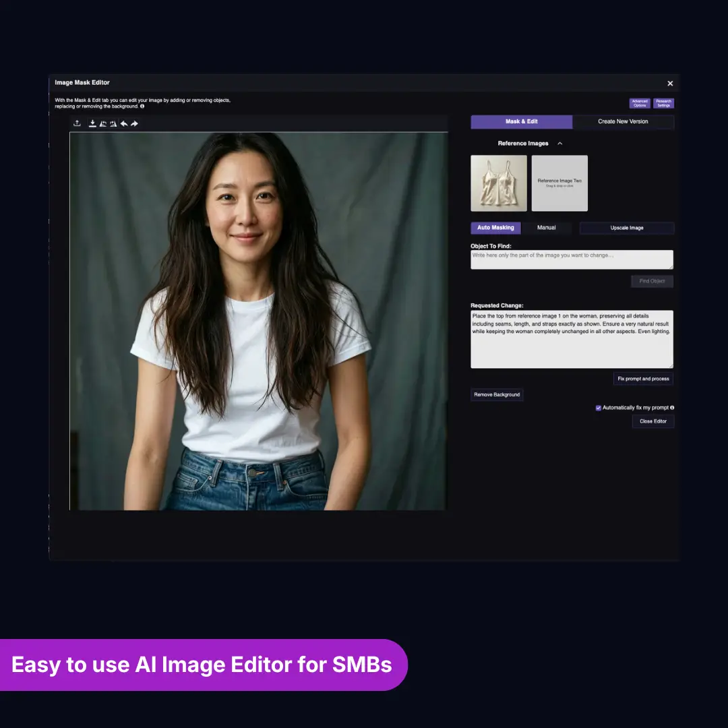Click the Remove Background button
728x728 pixels.
coord(497,394)
